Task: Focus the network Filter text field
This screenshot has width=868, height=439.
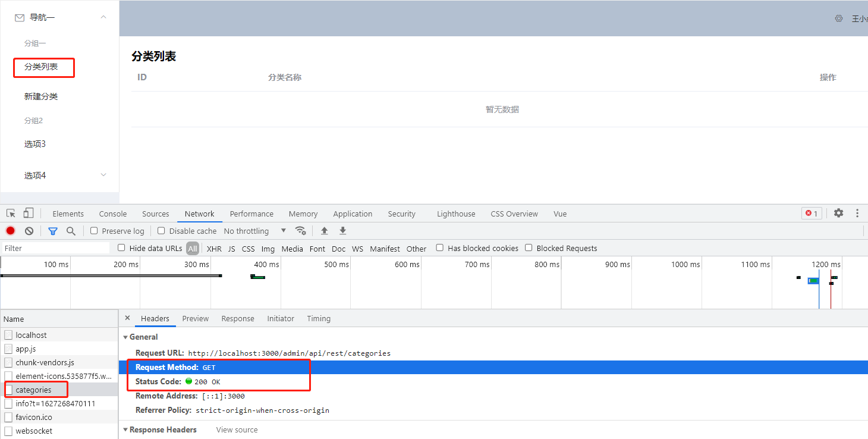Action: [x=56, y=248]
